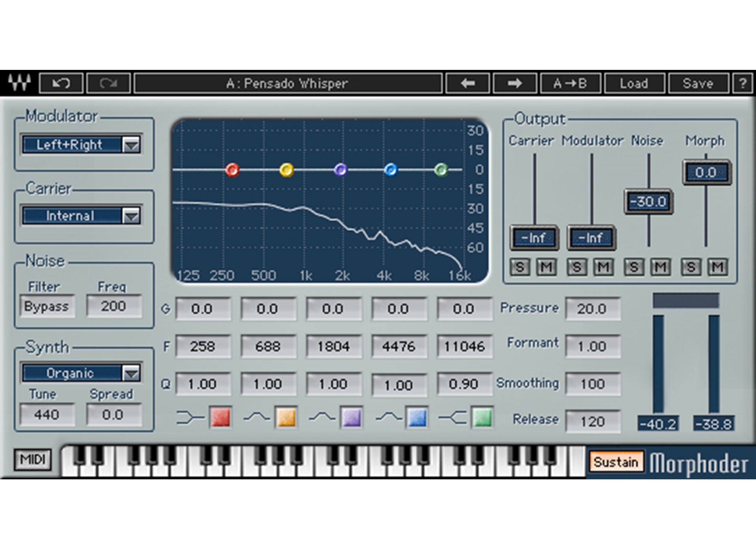Open help with the question mark button

pos(742,83)
